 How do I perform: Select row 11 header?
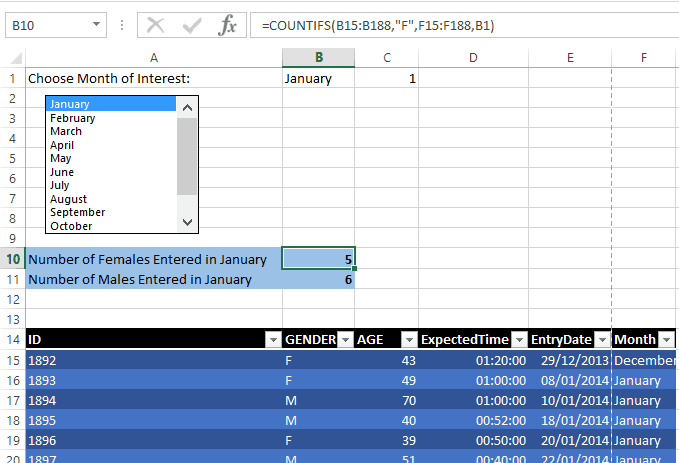point(13,279)
